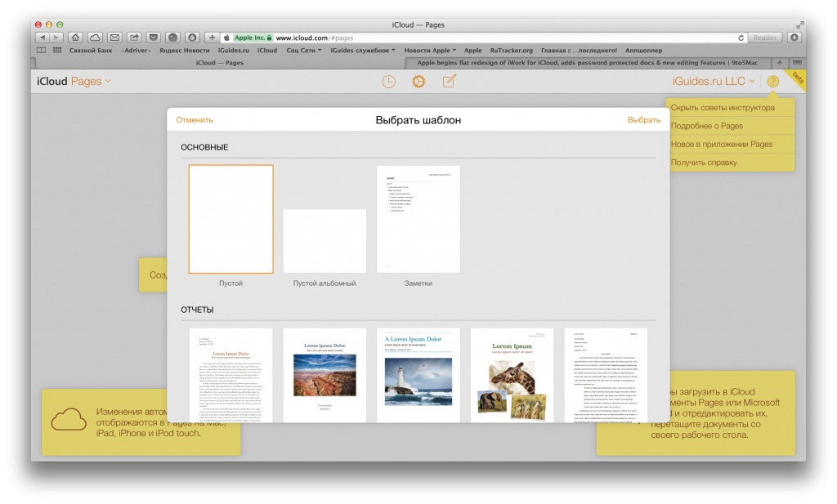Click Safari home button icon
The image size is (837, 504).
[x=75, y=38]
